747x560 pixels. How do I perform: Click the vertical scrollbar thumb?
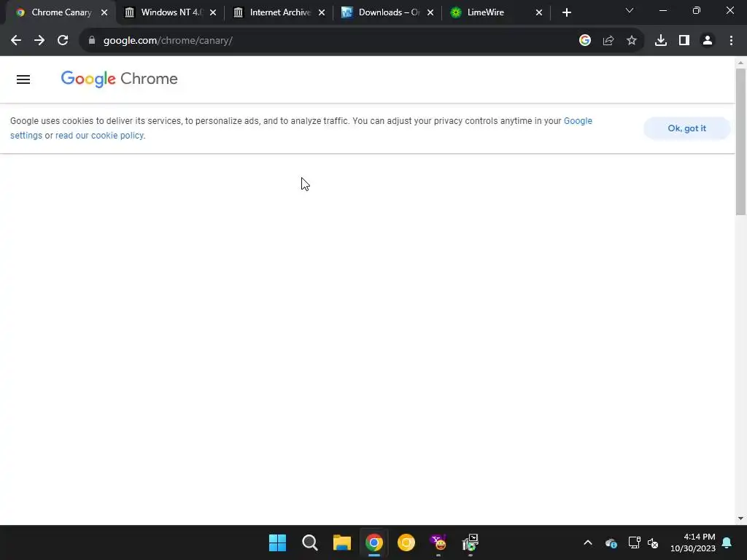pos(740,141)
